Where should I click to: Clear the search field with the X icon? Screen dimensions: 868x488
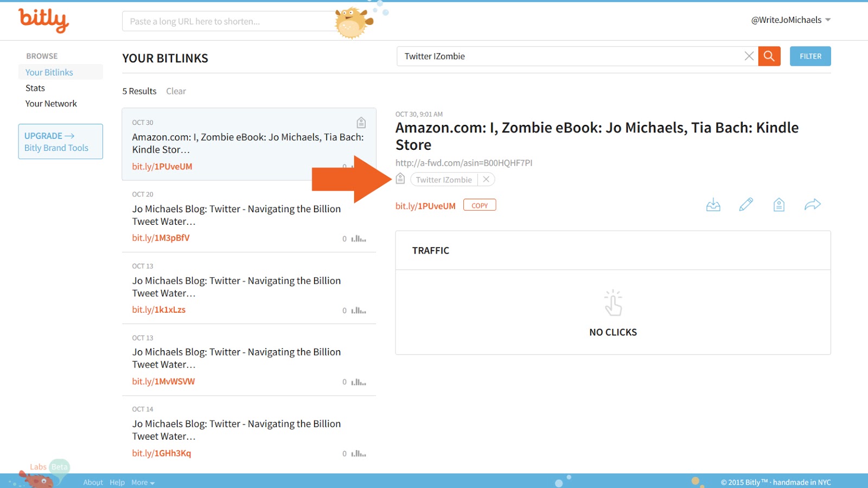pyautogui.click(x=749, y=56)
